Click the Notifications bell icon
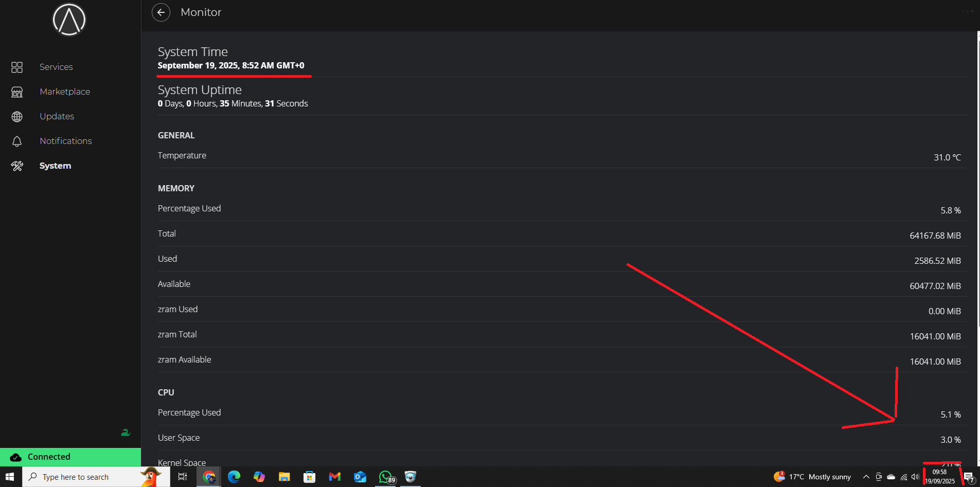Screen dimensions: 980x487 tap(17, 141)
